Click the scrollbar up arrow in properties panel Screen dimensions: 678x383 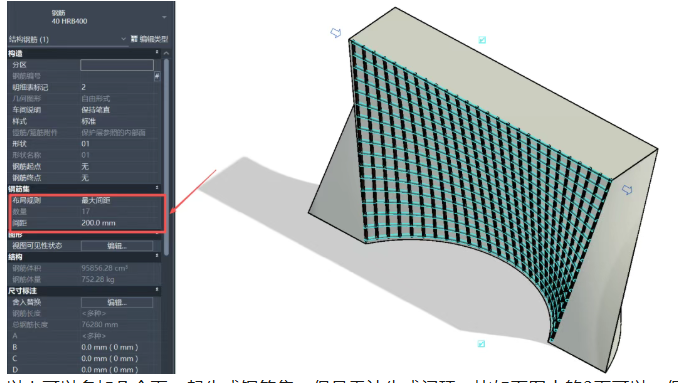166,54
